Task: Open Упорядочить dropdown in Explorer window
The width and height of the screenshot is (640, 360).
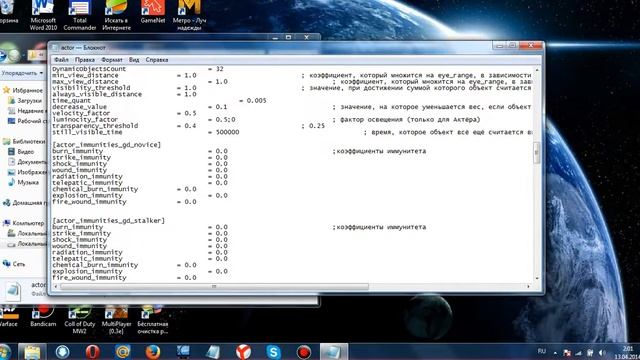Action: [x=22, y=73]
